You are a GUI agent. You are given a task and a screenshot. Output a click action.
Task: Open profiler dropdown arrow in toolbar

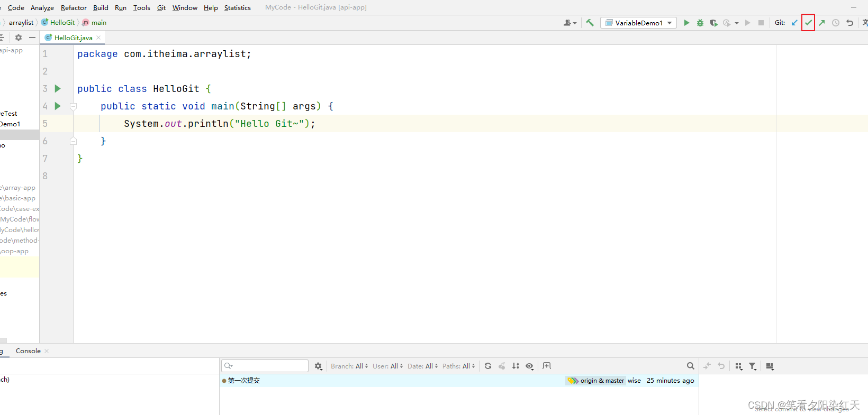click(x=736, y=23)
